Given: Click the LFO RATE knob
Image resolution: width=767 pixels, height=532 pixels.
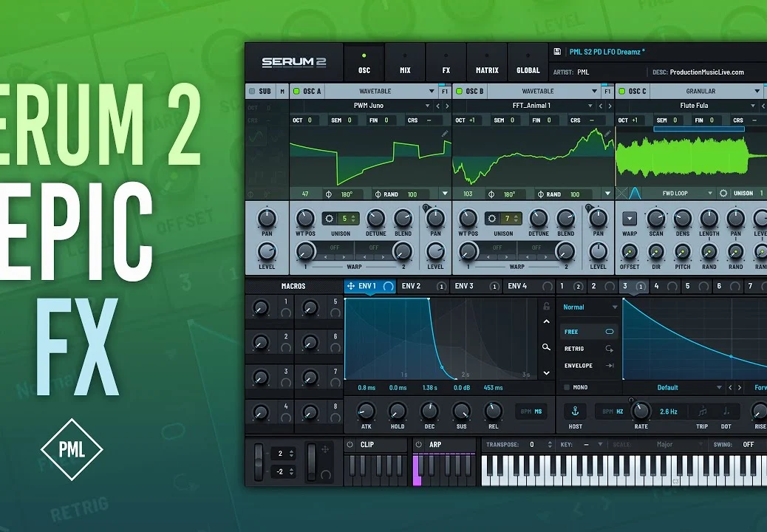Looking at the screenshot, I should pyautogui.click(x=641, y=412).
